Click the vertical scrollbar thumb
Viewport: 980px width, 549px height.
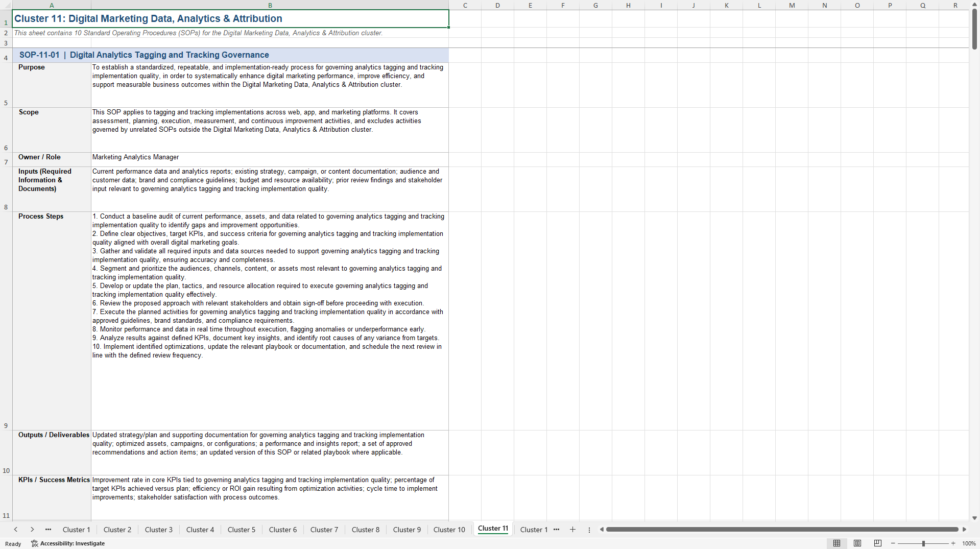pyautogui.click(x=974, y=29)
